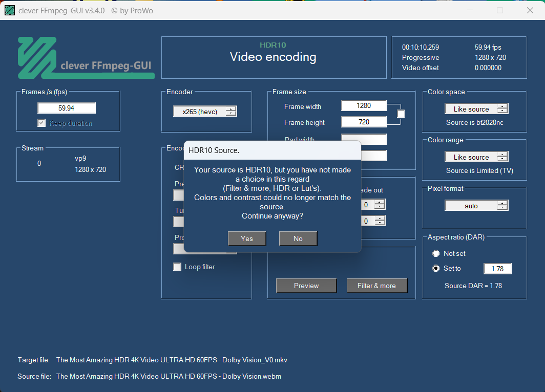Click the Target file name text

172,360
